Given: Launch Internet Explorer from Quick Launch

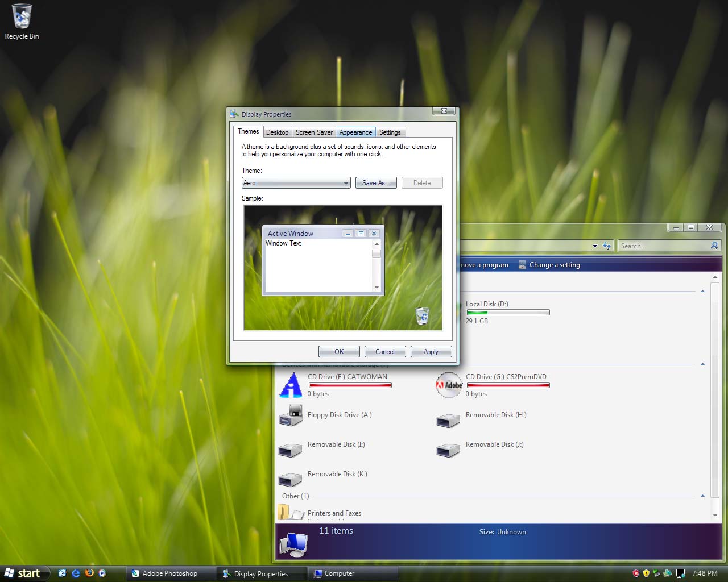Looking at the screenshot, I should coord(76,573).
